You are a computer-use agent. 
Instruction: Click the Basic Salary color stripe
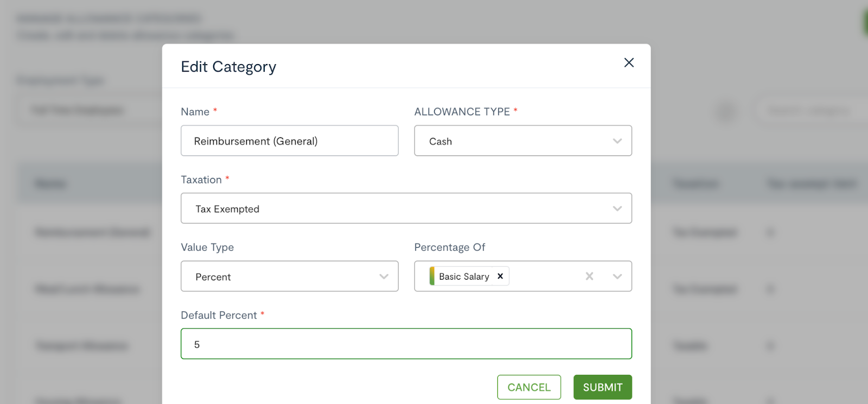point(432,276)
